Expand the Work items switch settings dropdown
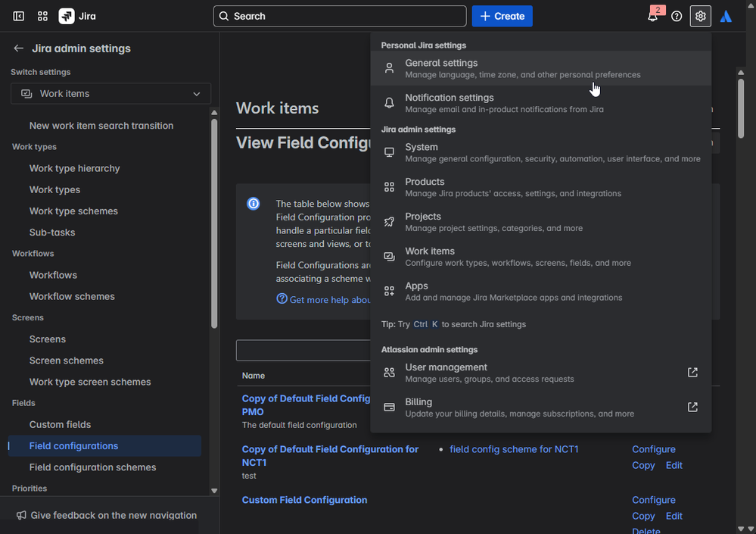This screenshot has width=756, height=534. [111, 94]
